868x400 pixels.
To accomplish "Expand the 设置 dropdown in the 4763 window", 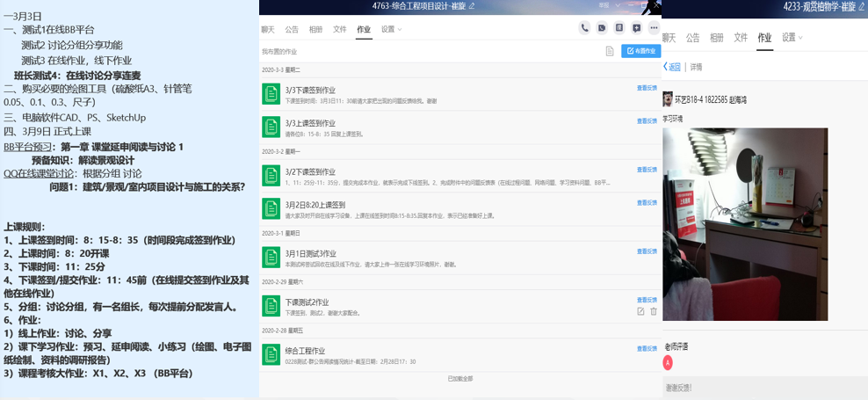I will [391, 29].
